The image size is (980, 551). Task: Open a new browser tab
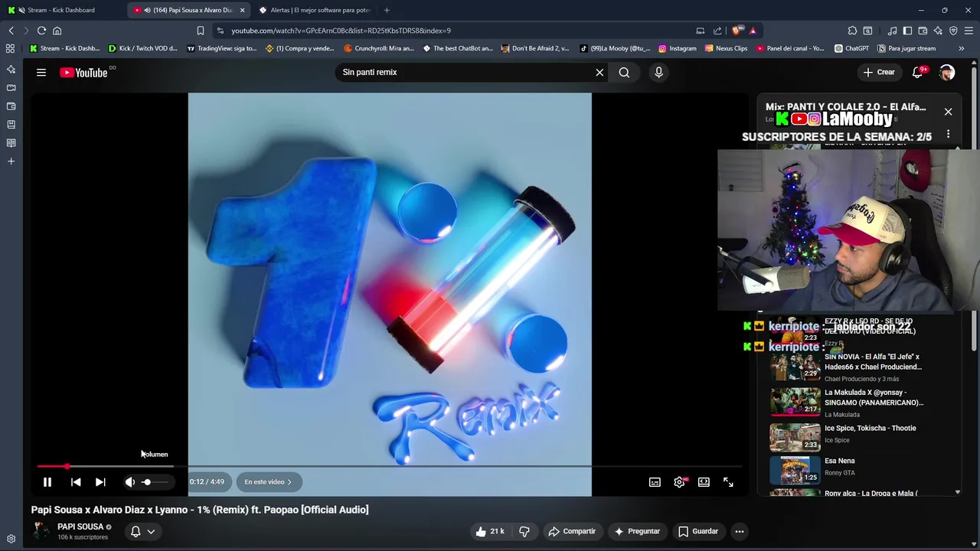click(x=387, y=10)
